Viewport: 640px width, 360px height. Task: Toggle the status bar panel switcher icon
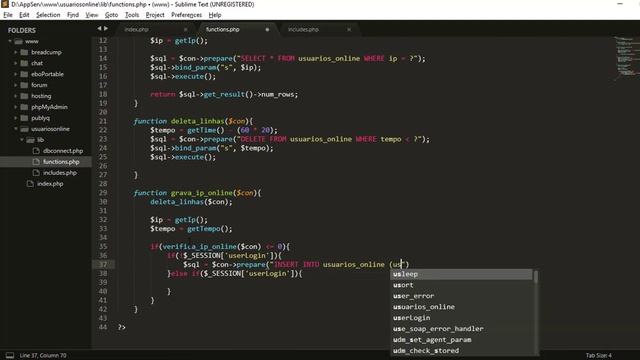10,356
